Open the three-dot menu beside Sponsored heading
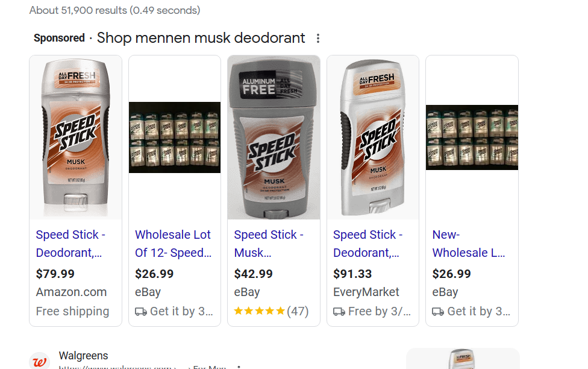This screenshot has height=369, width=588. click(x=318, y=39)
